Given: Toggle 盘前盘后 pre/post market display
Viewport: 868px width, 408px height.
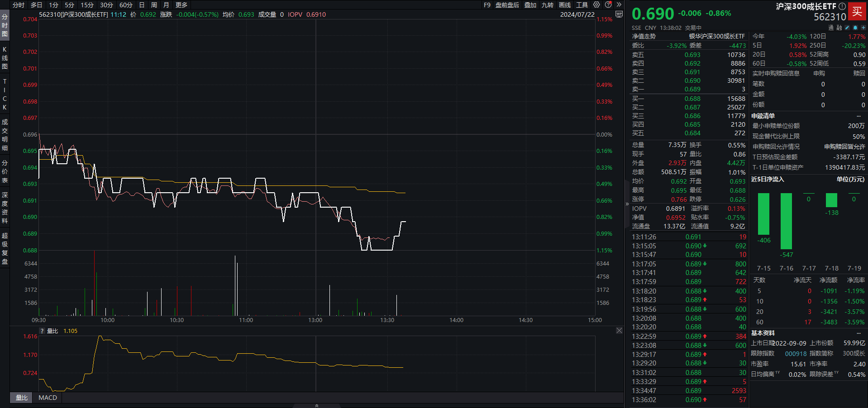Looking at the screenshot, I should [507, 5].
